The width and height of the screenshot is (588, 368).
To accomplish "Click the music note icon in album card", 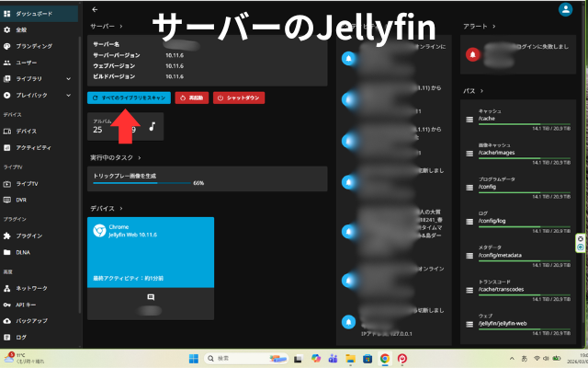I will pos(152,126).
